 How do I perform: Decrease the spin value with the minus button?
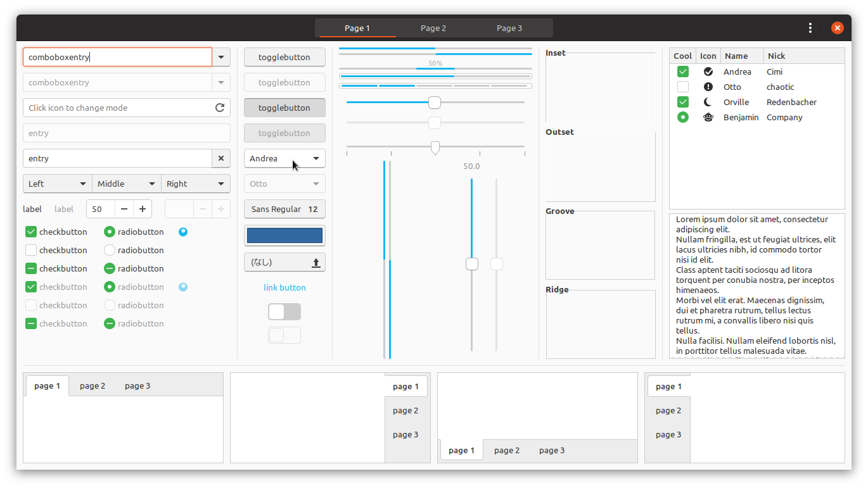[x=124, y=209]
